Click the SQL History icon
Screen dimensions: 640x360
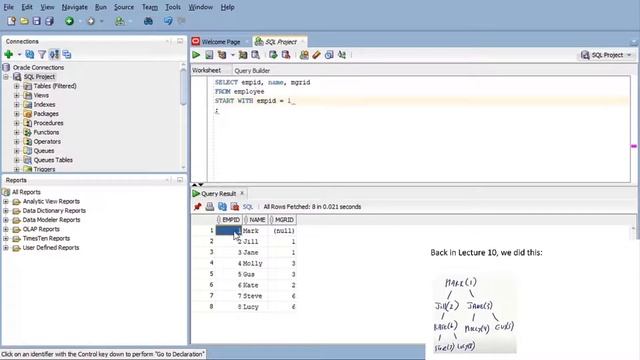(x=329, y=55)
